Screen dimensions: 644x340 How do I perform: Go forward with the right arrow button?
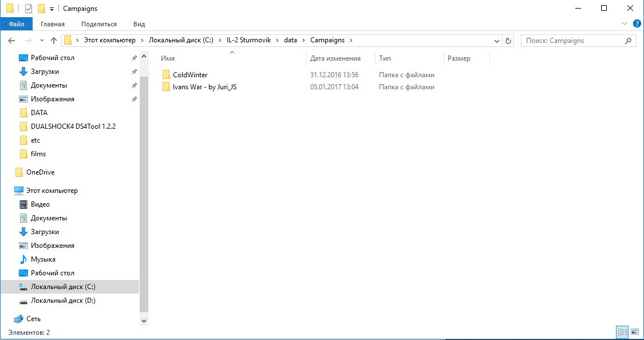(x=29, y=41)
